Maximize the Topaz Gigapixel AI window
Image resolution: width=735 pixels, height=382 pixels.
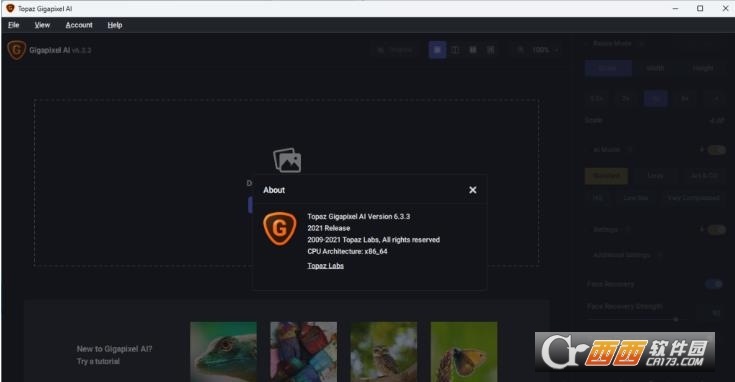click(700, 8)
